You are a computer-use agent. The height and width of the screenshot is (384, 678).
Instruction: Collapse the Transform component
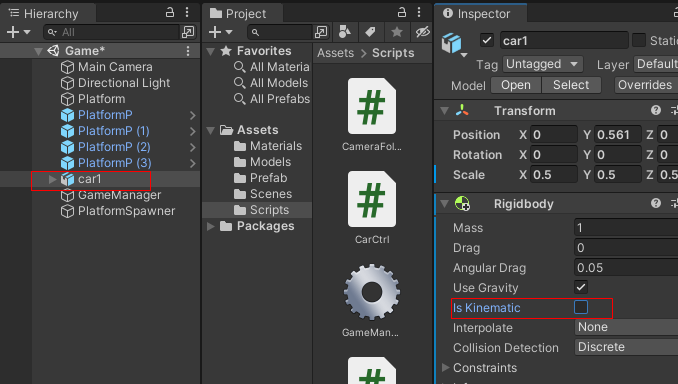[x=445, y=111]
